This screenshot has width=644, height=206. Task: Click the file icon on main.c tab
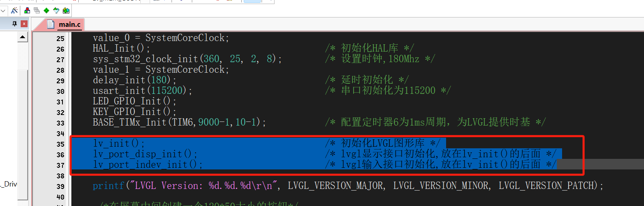(x=51, y=24)
